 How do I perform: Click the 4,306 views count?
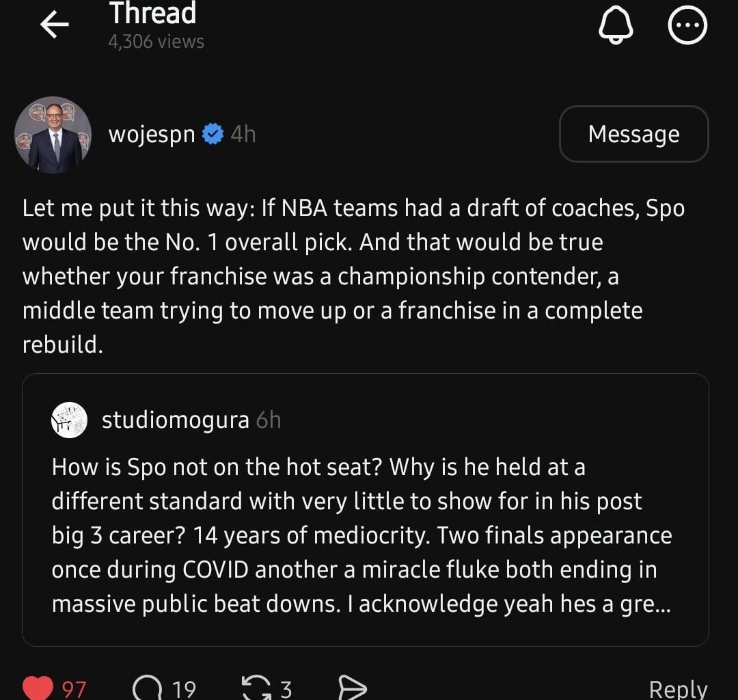(x=154, y=41)
